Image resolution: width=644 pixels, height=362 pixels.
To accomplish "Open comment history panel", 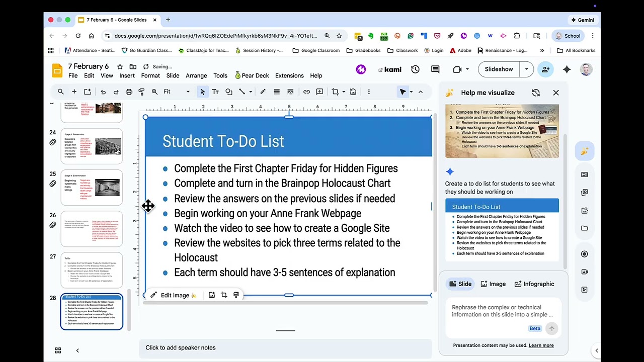I will pyautogui.click(x=435, y=69).
